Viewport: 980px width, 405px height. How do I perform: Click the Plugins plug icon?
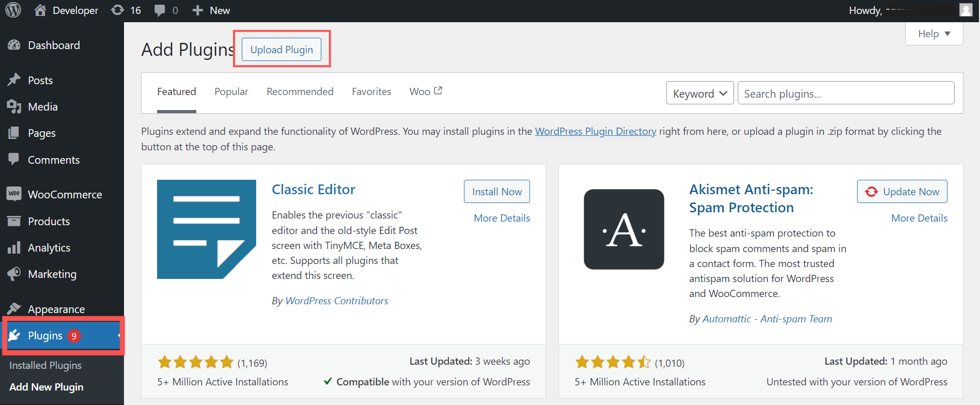point(14,336)
